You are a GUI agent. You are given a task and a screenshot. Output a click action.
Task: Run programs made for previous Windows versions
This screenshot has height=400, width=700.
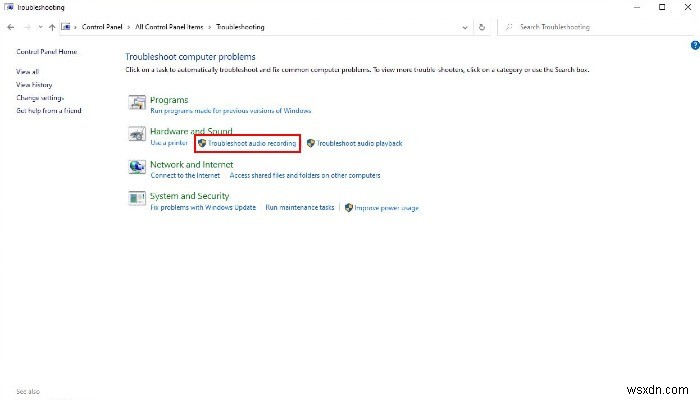pos(231,111)
